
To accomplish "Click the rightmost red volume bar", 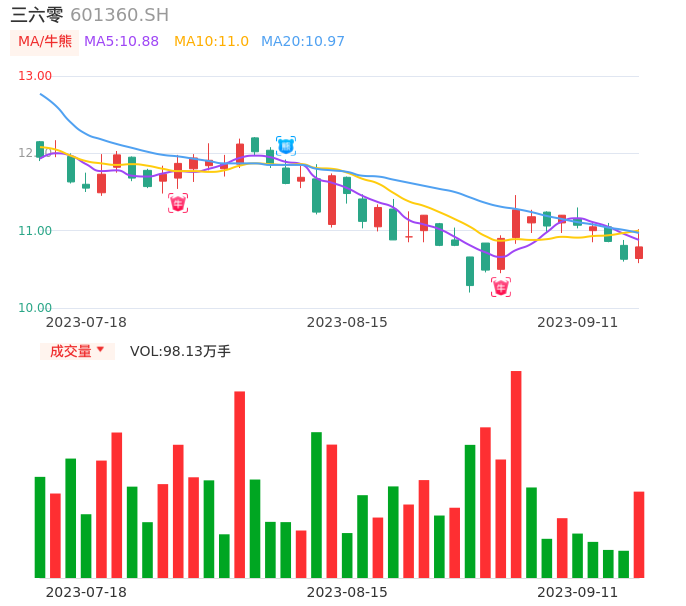I will tap(639, 534).
